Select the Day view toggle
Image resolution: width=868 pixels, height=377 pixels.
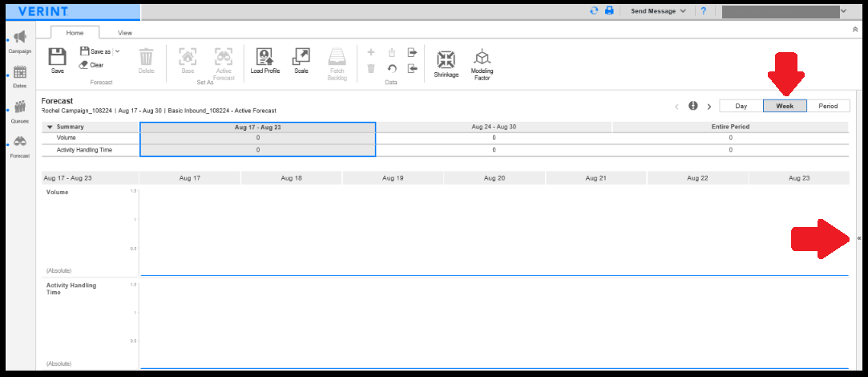pos(741,106)
